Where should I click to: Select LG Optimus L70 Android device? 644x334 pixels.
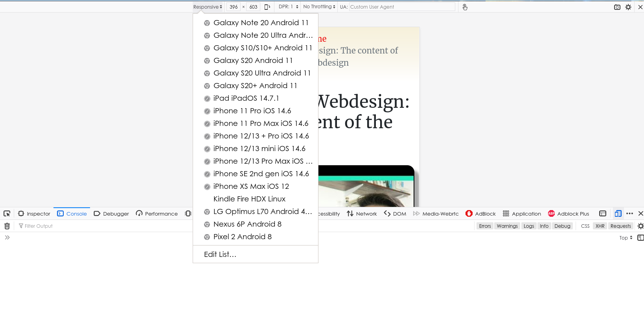[256, 212]
